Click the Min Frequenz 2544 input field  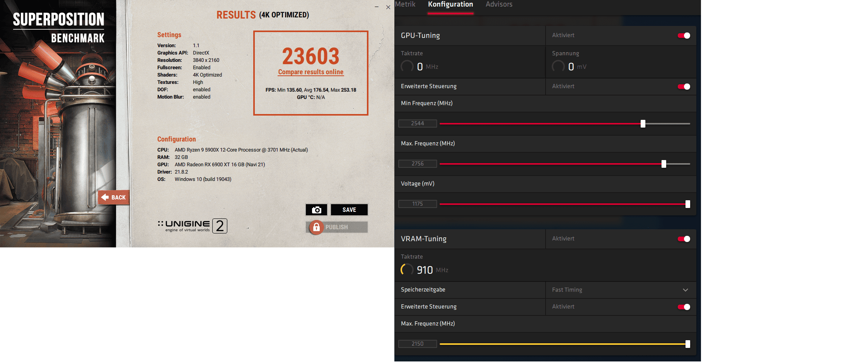tap(418, 123)
